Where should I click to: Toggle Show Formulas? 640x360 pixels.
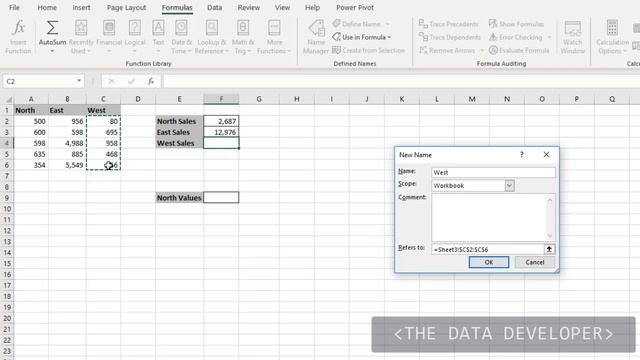pyautogui.click(x=516, y=24)
